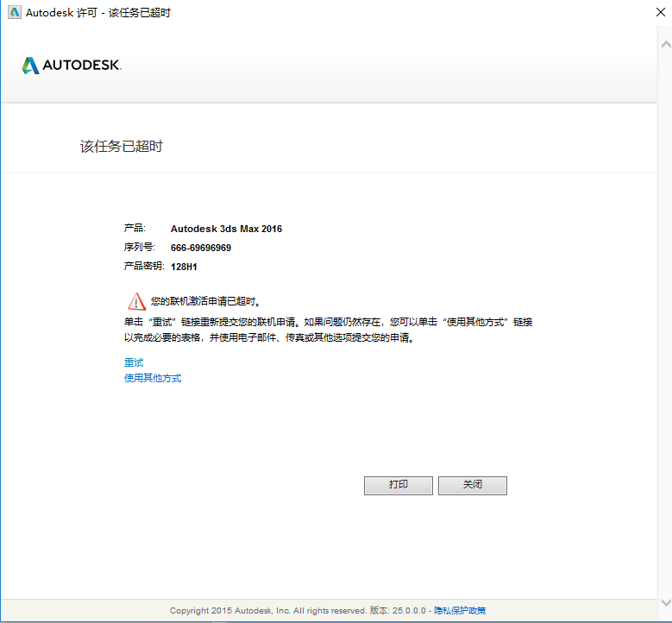This screenshot has width=672, height=623.
Task: Click the 打印 print button
Action: [399, 485]
